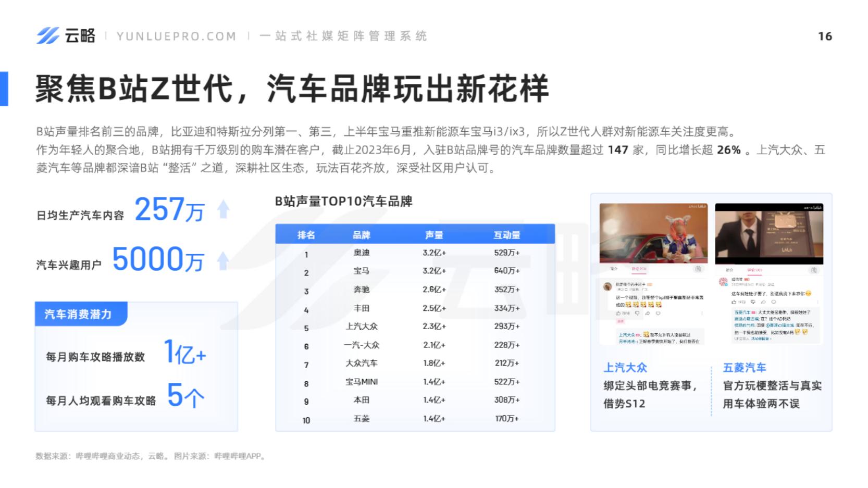Select the 宝马MINI brand cell

coord(361,382)
